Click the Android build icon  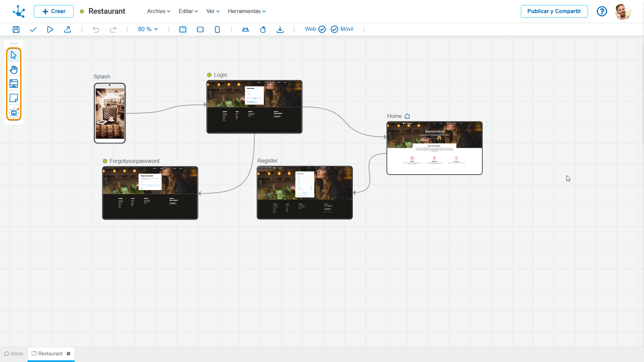[246, 29]
